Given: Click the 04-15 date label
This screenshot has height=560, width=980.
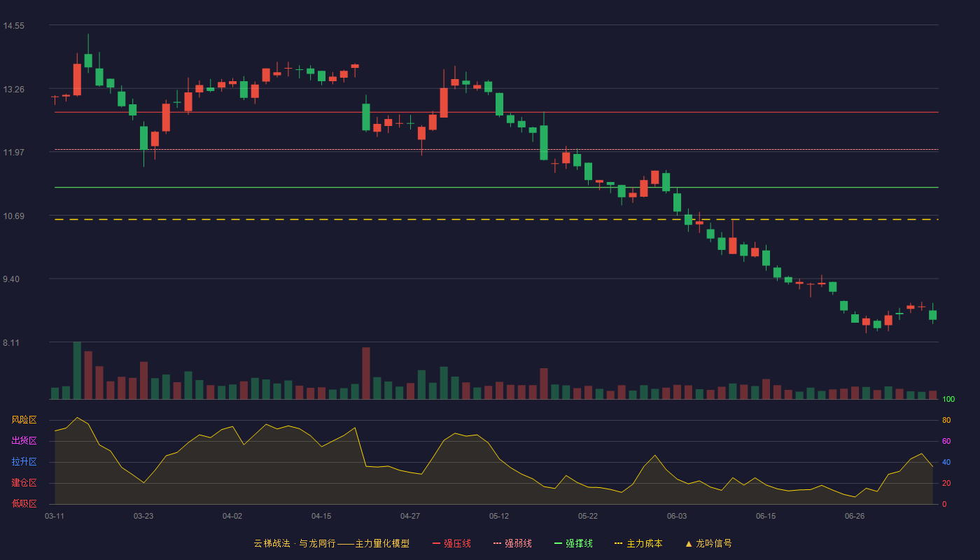Looking at the screenshot, I should point(321,516).
